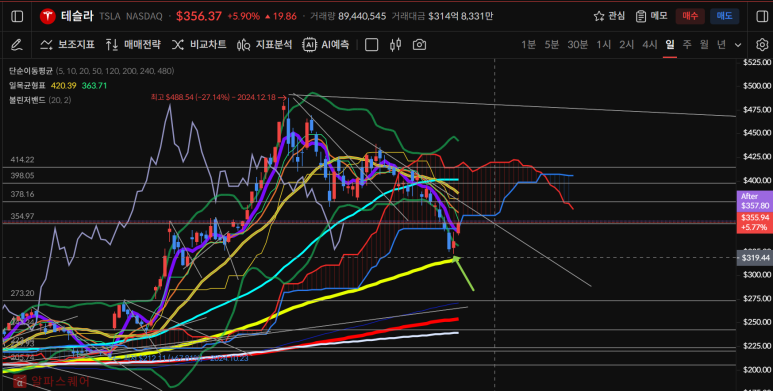Add Tesla to watchlist with 관심 star
Viewport: 773px width, 391px height.
click(609, 16)
